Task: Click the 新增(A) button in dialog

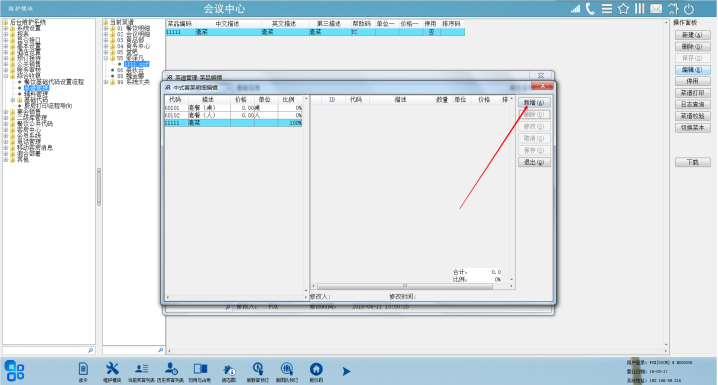Action: tap(534, 103)
